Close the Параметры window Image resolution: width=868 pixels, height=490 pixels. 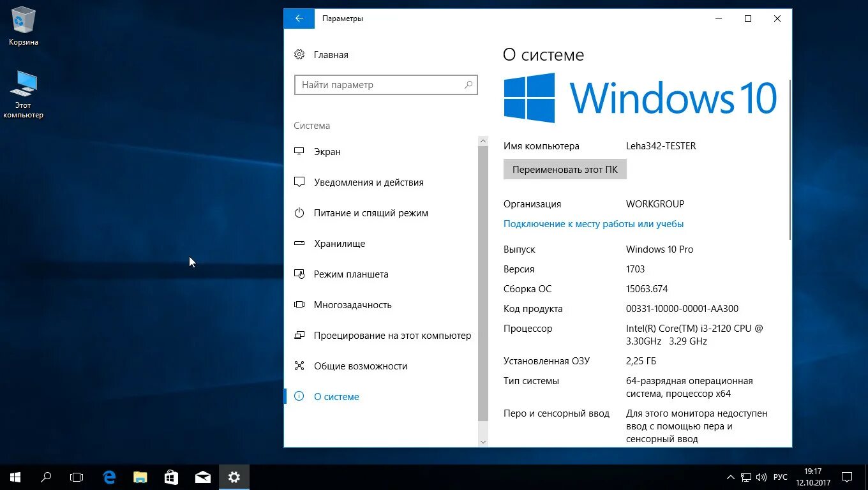[x=777, y=19]
